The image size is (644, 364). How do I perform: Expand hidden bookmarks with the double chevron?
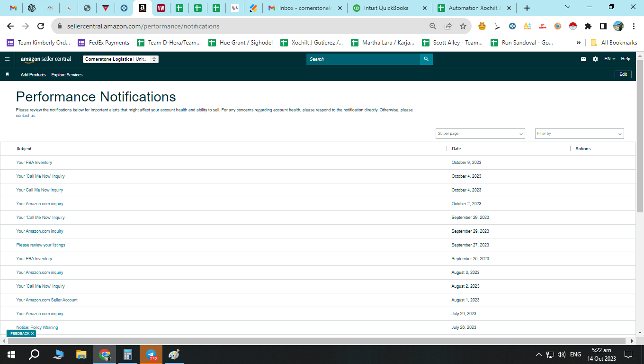[x=578, y=43]
